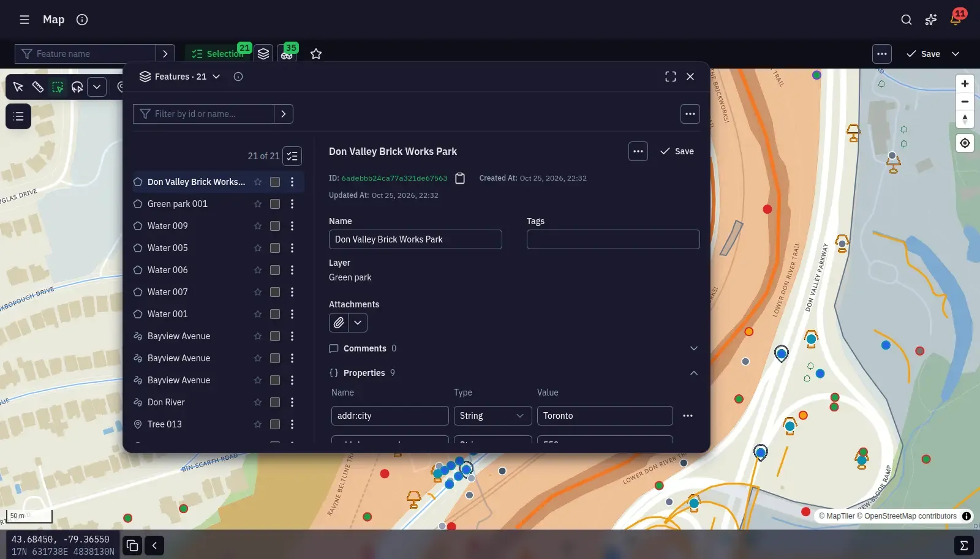Image resolution: width=980 pixels, height=559 pixels.
Task: Save the Don Valley Brick Works feature
Action: pos(677,151)
